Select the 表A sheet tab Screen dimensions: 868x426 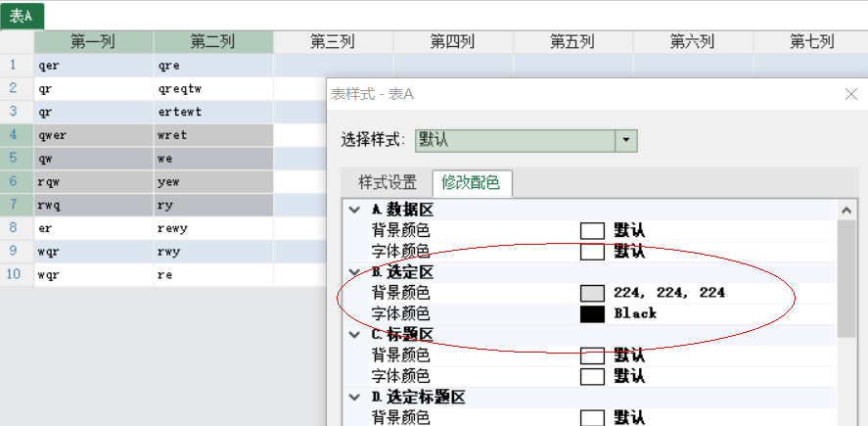point(22,16)
